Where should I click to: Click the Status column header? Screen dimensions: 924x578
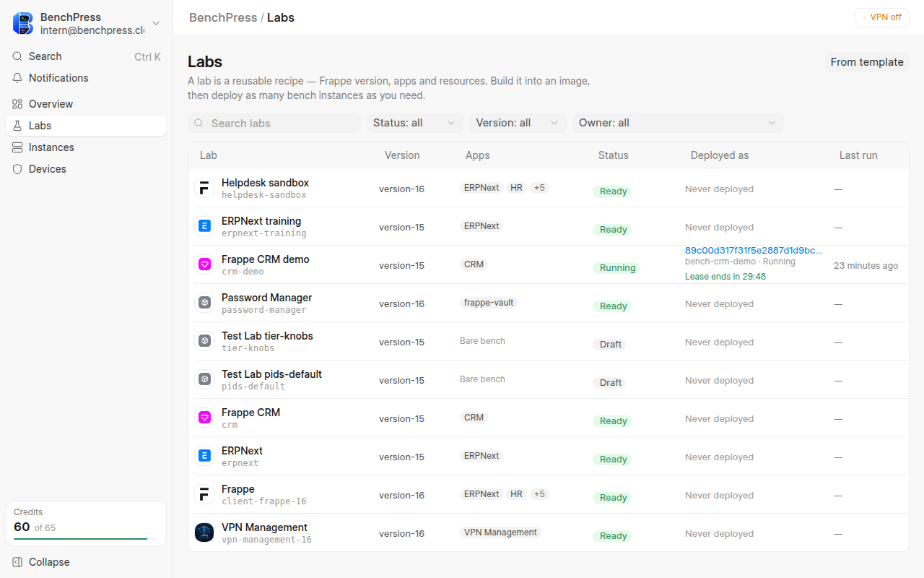[614, 155]
